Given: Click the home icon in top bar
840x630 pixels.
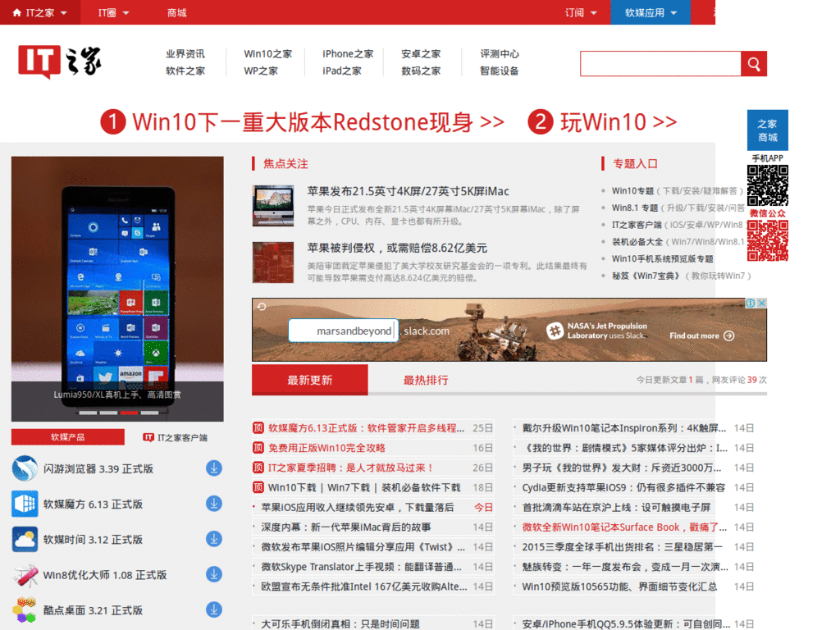Looking at the screenshot, I should pos(17,12).
